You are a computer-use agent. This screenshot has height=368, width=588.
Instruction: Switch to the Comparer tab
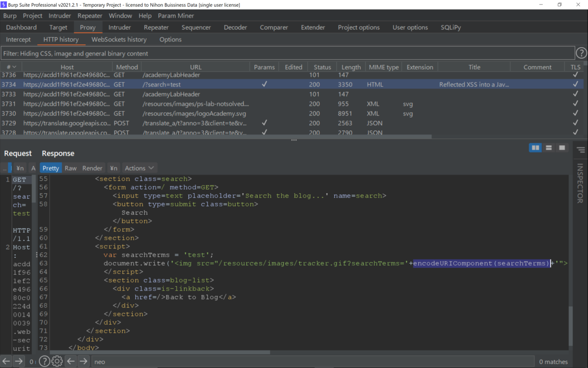point(274,27)
